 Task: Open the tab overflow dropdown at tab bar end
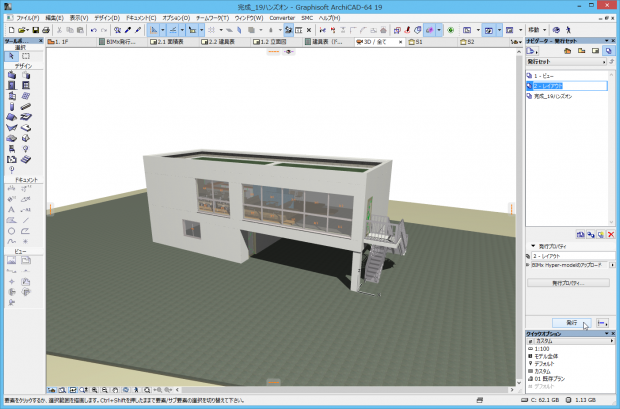pos(516,42)
